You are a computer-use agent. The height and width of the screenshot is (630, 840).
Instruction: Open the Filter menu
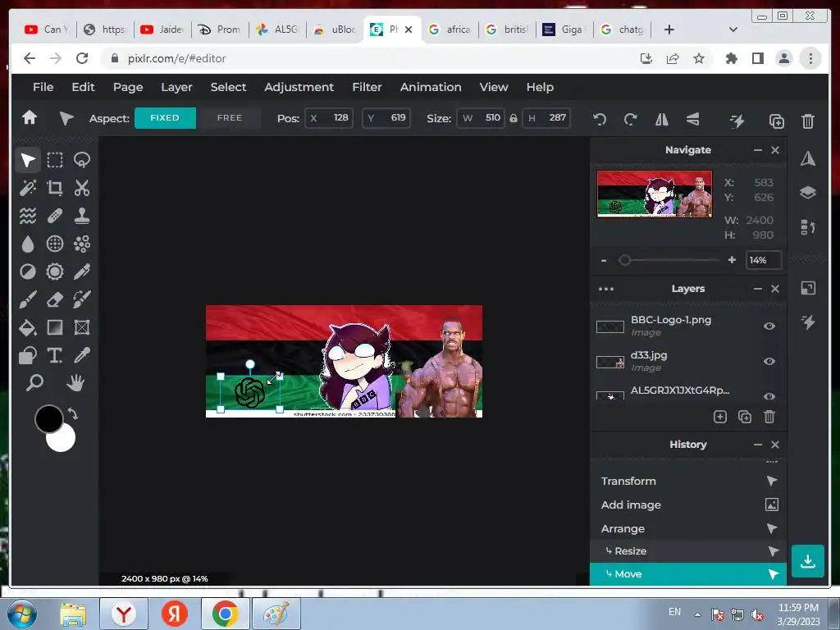tap(367, 87)
